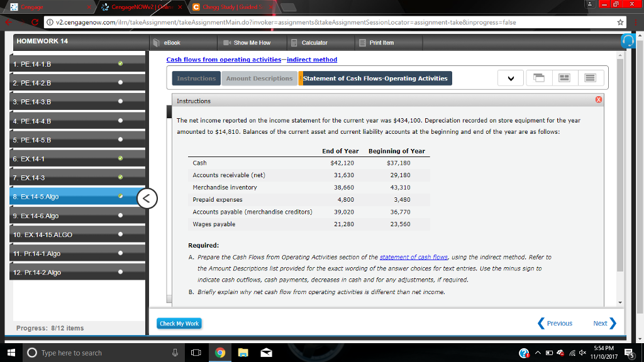The height and width of the screenshot is (362, 644).
Task: Collapse the sidebar using the arrow circle
Action: tap(146, 198)
